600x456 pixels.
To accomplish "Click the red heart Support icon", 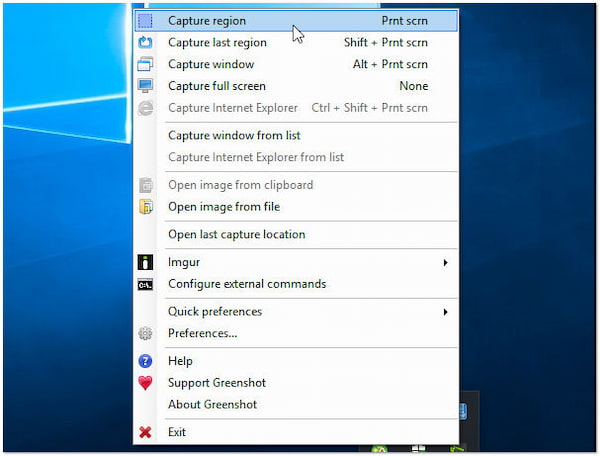I will (145, 383).
